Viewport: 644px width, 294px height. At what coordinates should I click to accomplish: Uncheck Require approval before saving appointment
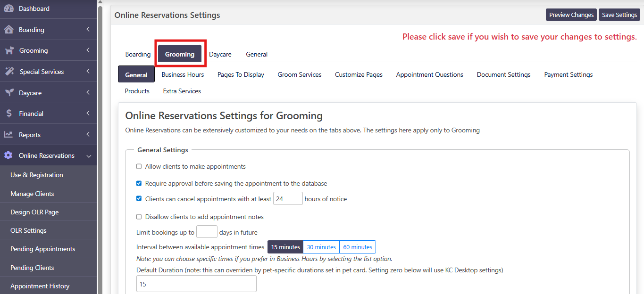(x=139, y=183)
